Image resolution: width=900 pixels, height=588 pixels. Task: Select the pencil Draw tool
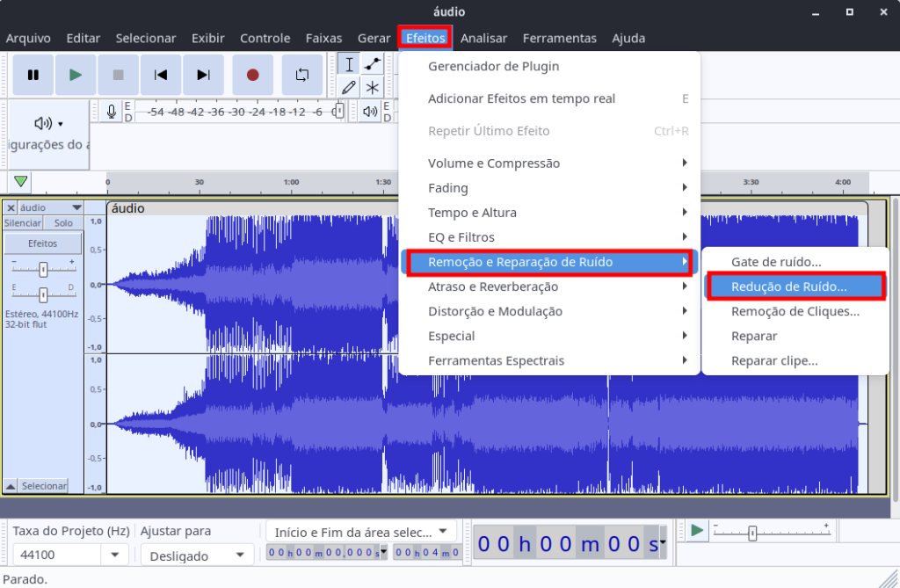click(350, 86)
